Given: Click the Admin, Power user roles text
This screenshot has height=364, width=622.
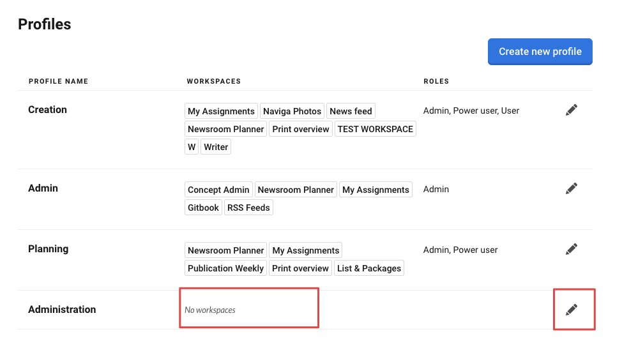Looking at the screenshot, I should tap(460, 250).
